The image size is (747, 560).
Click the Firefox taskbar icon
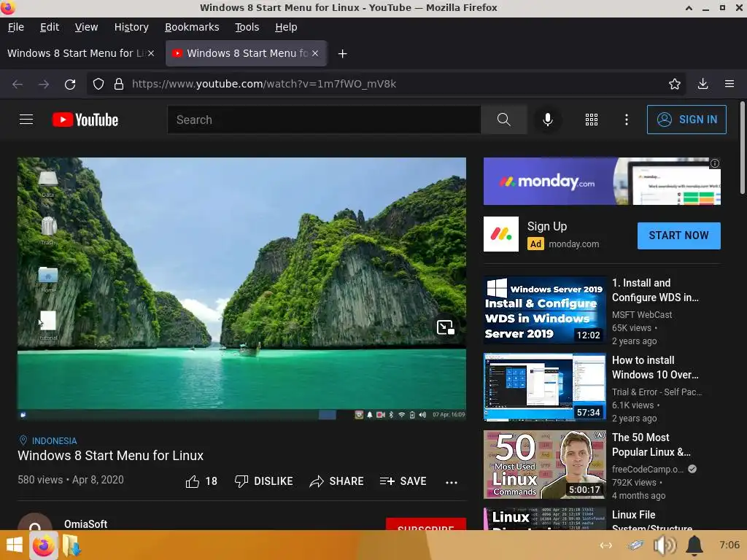(43, 545)
